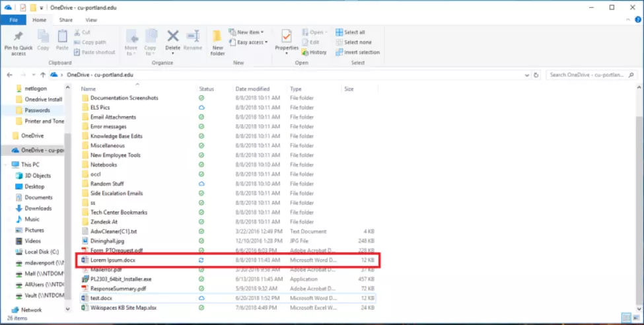644x325 pixels.
Task: Expand the New item dropdown
Action: [x=246, y=32]
